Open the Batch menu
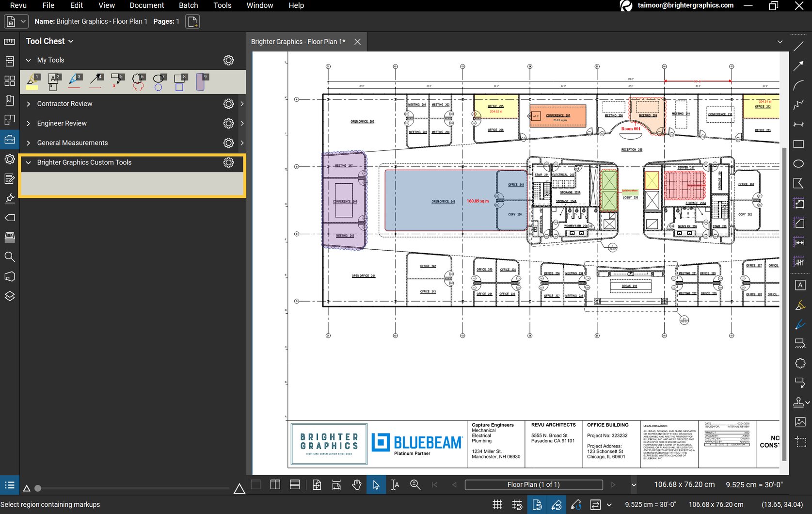This screenshot has width=812, height=514. (x=188, y=5)
